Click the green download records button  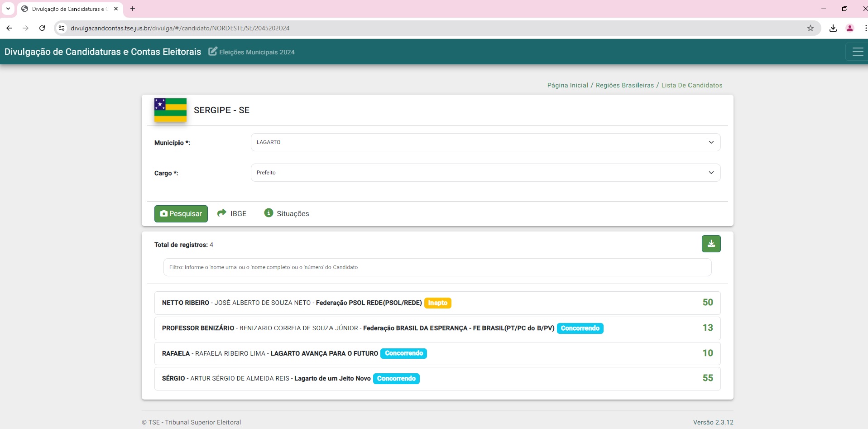click(711, 244)
